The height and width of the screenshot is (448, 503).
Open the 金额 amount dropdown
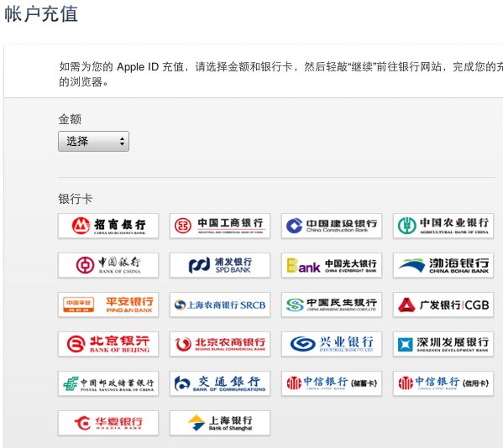(x=93, y=141)
